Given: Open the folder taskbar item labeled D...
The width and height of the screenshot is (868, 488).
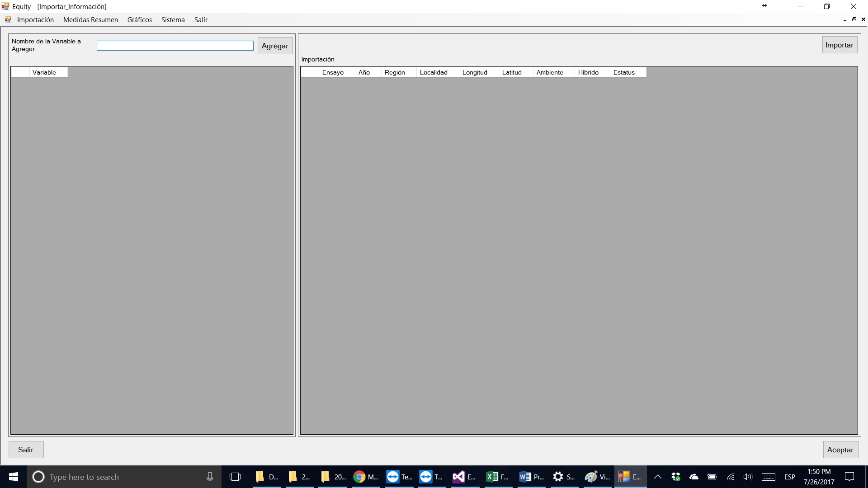Looking at the screenshot, I should click(x=267, y=477).
